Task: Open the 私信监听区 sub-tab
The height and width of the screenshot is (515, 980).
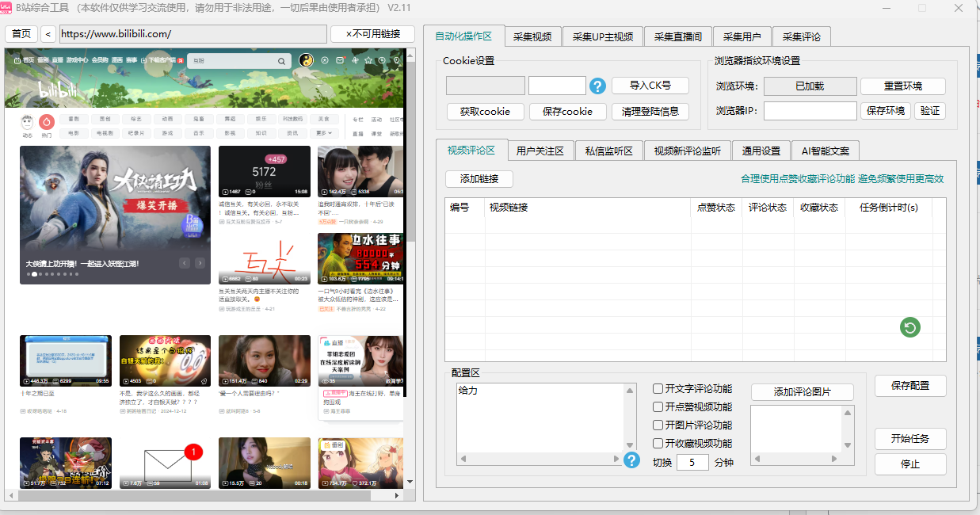Action: point(609,151)
